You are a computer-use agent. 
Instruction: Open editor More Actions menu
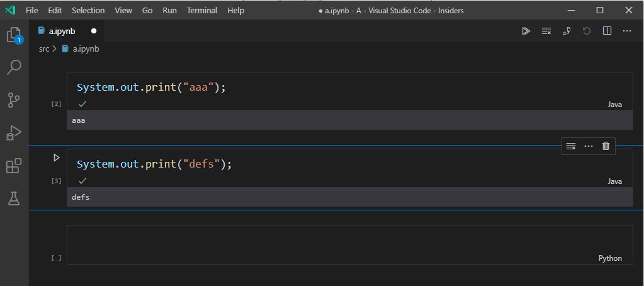(x=627, y=31)
